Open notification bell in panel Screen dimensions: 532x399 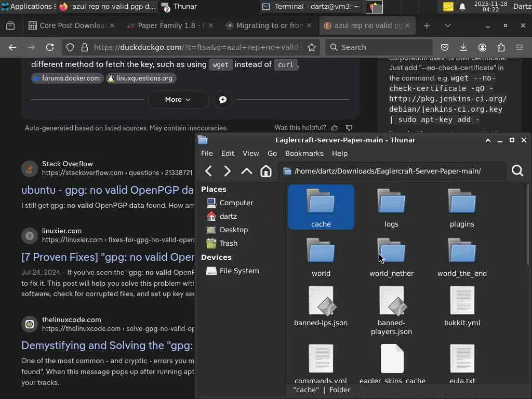pyautogui.click(x=462, y=7)
